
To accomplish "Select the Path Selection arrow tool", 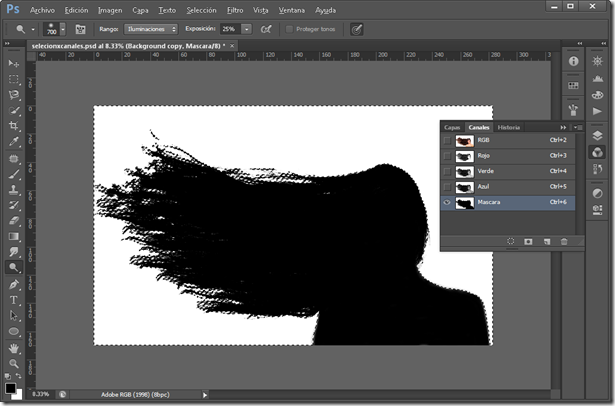I will (x=14, y=315).
